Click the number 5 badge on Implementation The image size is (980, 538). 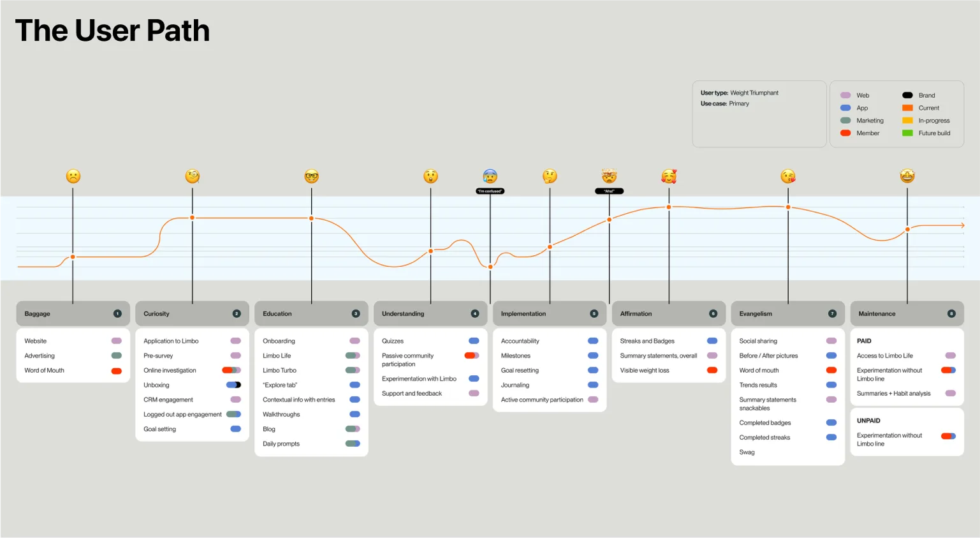coord(594,313)
